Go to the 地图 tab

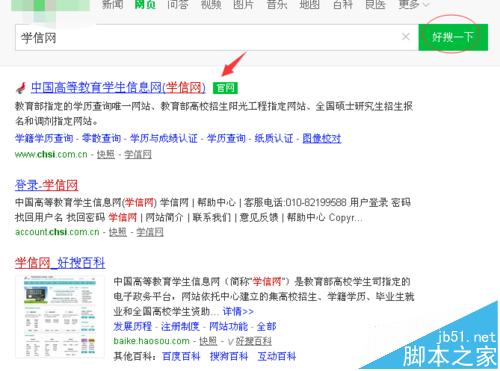click(309, 5)
